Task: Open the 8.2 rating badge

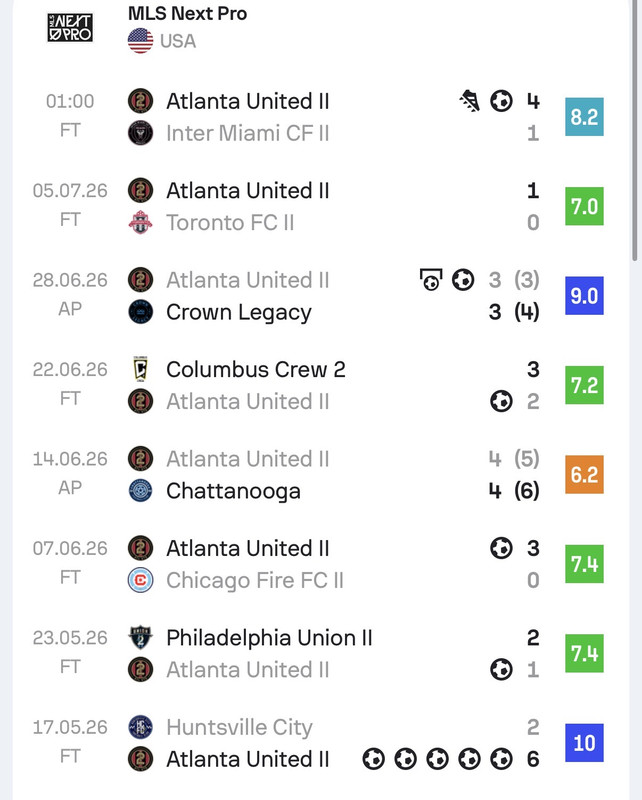Action: click(584, 117)
